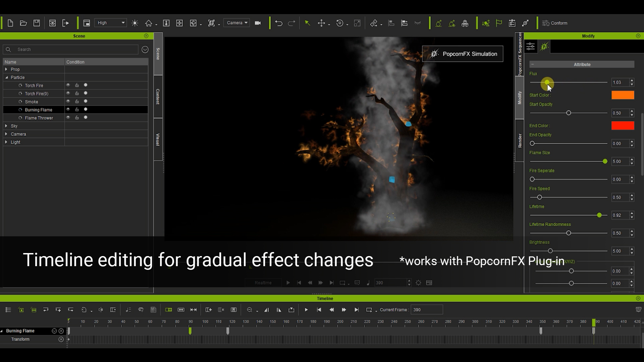644x362 pixels.
Task: Open project with the folder icon
Action: pos(23,23)
